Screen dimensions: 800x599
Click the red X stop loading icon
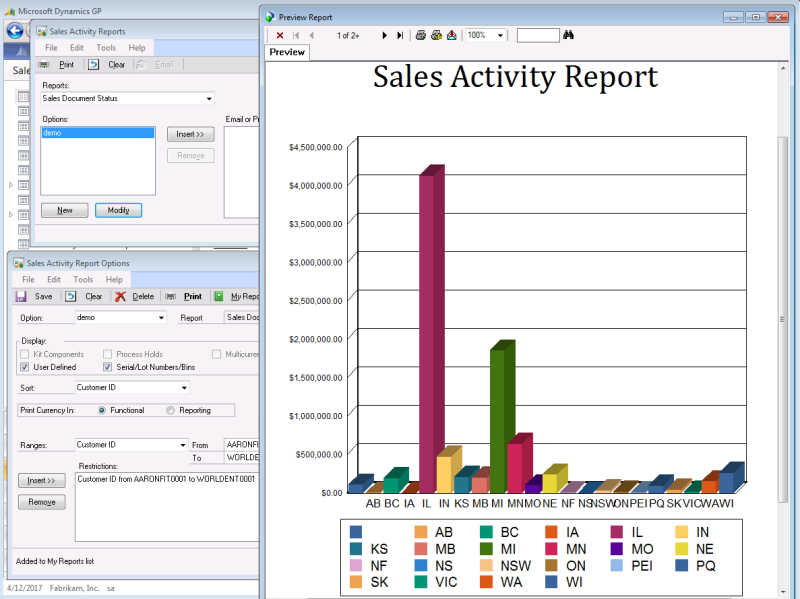point(280,35)
